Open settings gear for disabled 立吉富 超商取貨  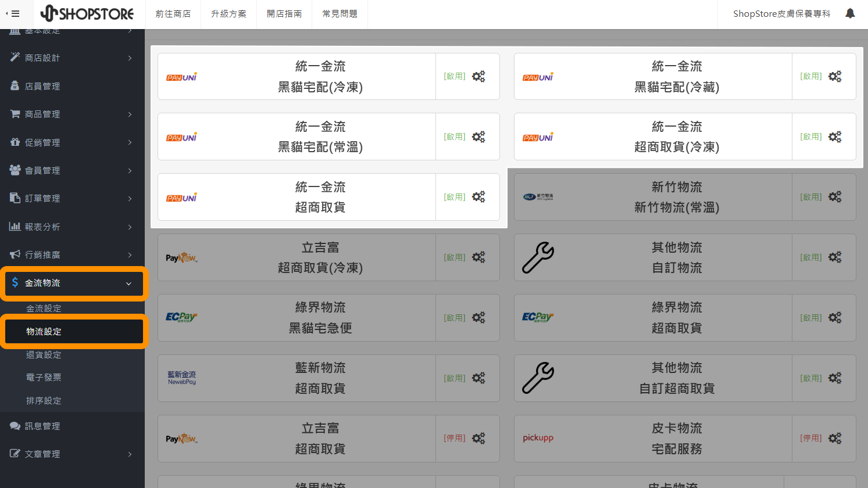[x=478, y=439]
